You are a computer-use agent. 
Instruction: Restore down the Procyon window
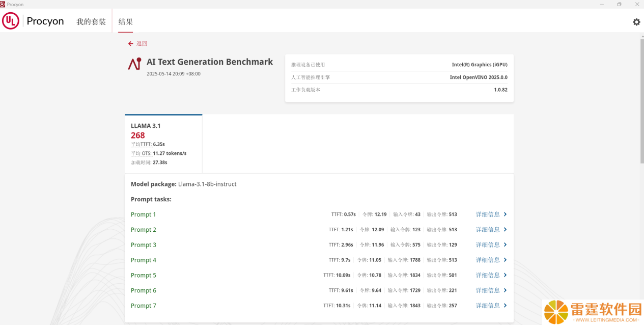tap(619, 4)
